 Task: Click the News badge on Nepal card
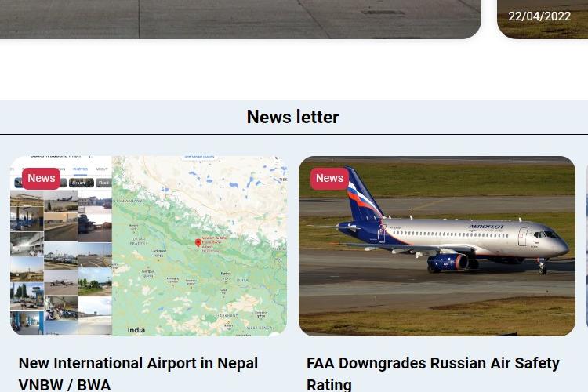pyautogui.click(x=42, y=178)
